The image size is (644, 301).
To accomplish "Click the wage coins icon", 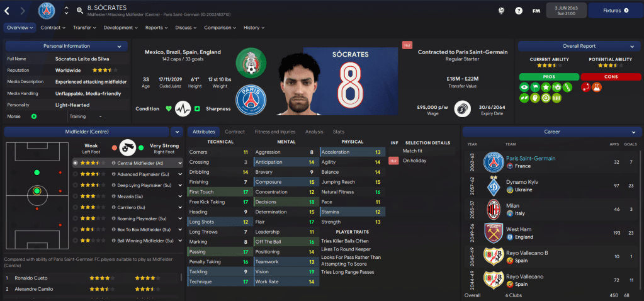I will (462, 109).
